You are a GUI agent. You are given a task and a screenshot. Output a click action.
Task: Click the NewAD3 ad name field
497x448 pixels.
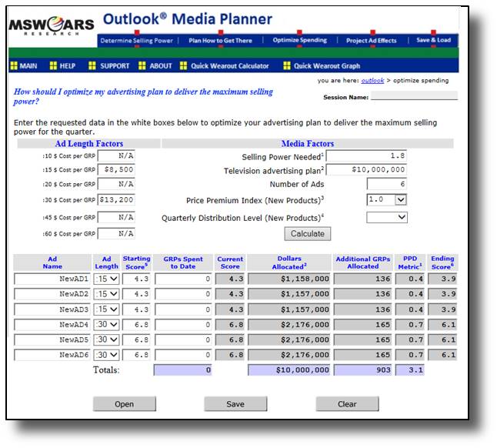tap(52, 309)
